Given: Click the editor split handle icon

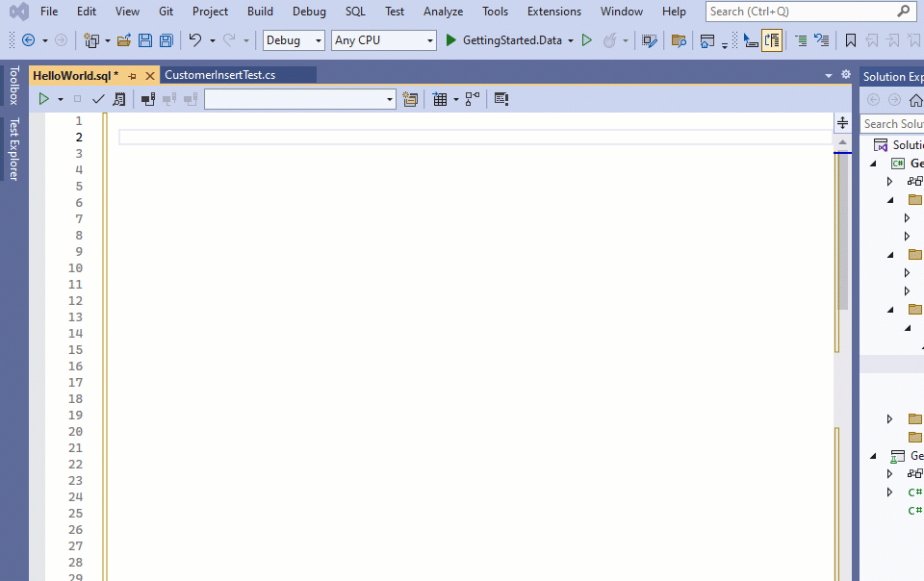Looking at the screenshot, I should coord(843,122).
